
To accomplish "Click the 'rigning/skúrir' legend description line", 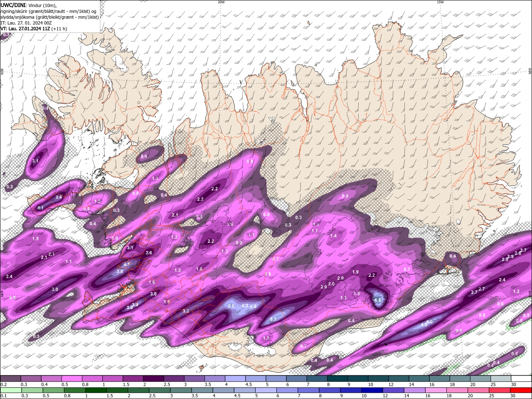I will 49,11.
